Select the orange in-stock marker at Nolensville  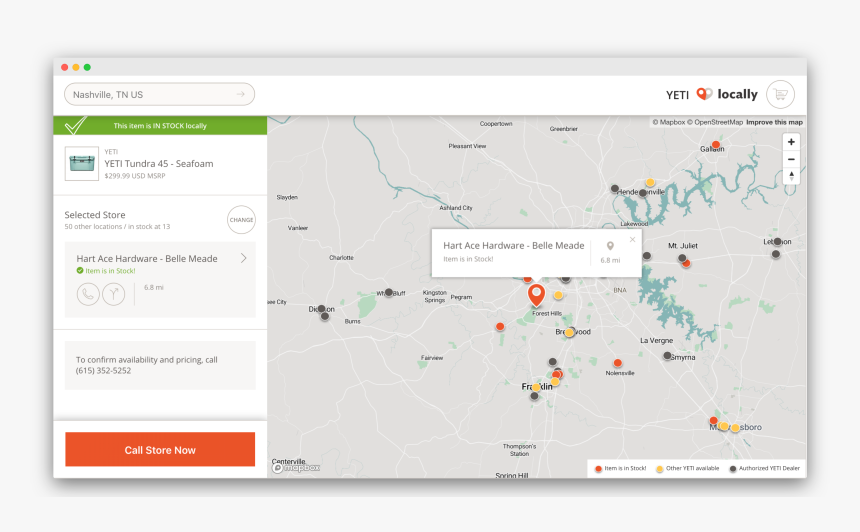618,363
